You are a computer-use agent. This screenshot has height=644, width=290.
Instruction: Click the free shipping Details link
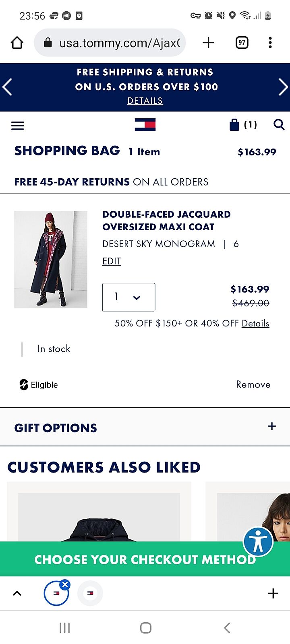pos(145,101)
